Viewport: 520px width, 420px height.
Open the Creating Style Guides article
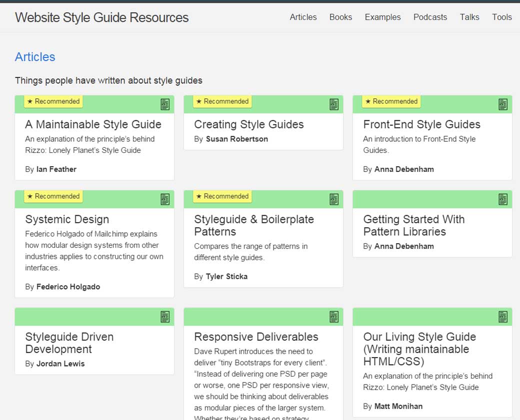248,124
